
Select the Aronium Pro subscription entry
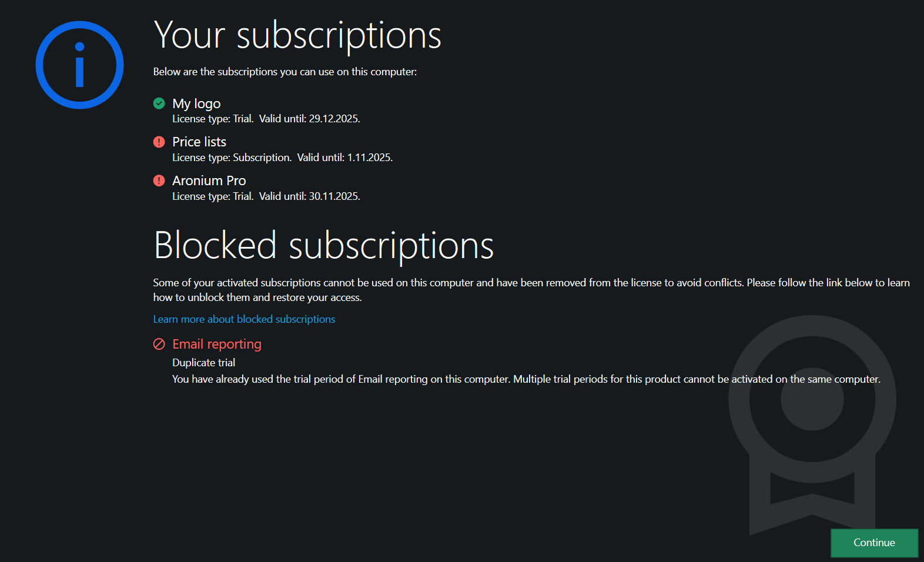tap(209, 180)
